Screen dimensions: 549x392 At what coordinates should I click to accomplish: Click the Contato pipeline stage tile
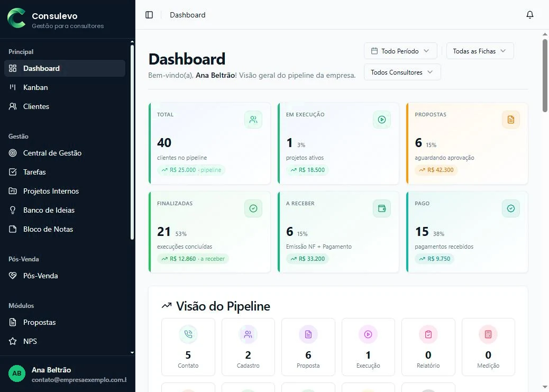pos(188,347)
